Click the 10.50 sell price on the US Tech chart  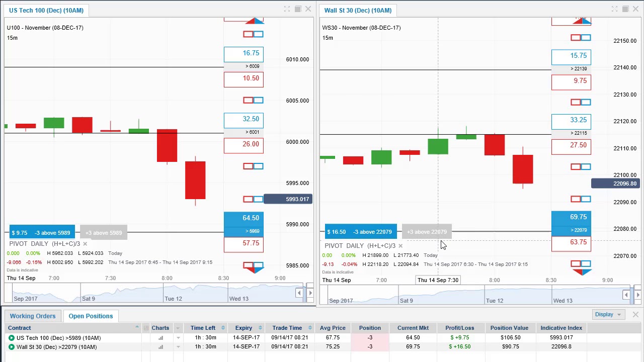[x=244, y=78]
